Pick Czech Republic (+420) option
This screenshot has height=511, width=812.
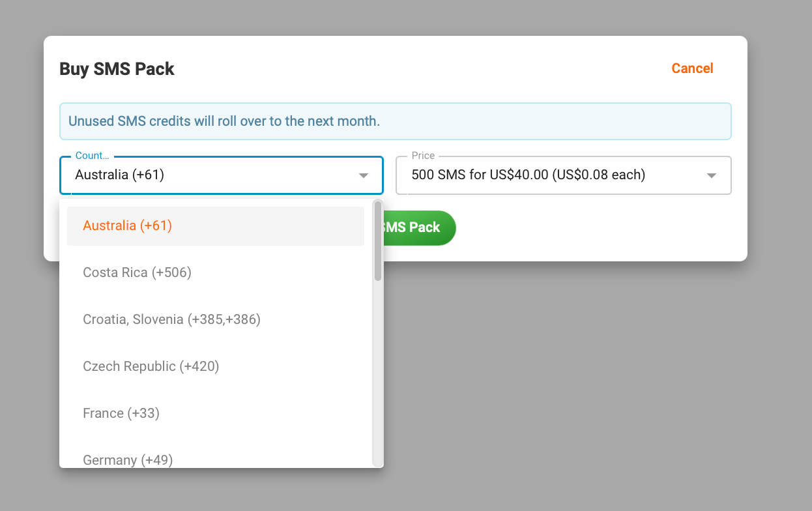[x=151, y=366]
